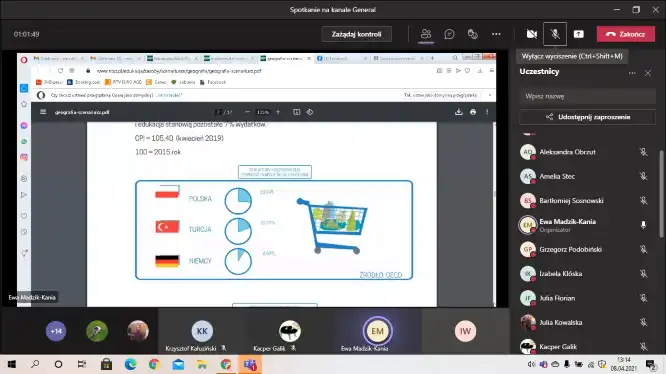The width and height of the screenshot is (666, 374).
Task: Click the EM avatar in bottom strip
Action: [x=377, y=331]
